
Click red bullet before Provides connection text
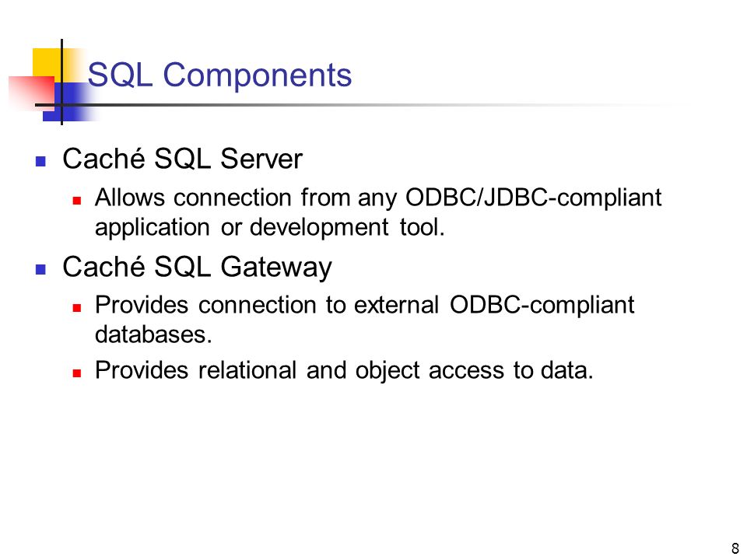77,308
